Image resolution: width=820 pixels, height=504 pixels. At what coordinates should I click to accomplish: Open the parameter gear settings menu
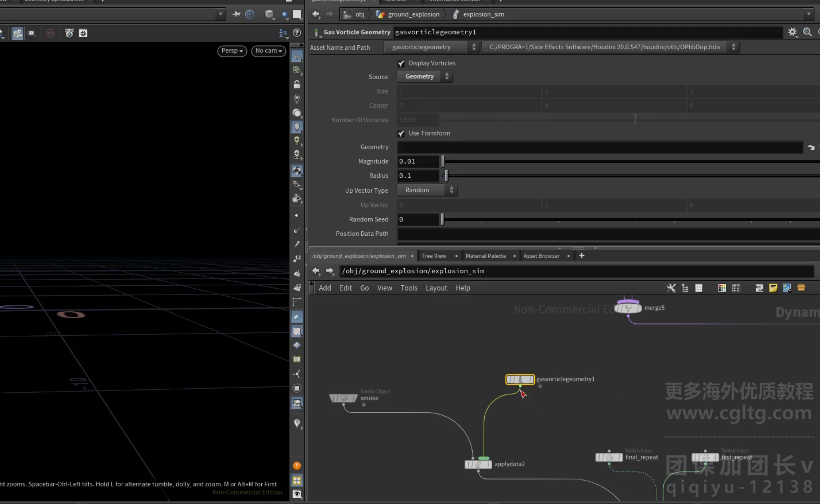pyautogui.click(x=792, y=32)
